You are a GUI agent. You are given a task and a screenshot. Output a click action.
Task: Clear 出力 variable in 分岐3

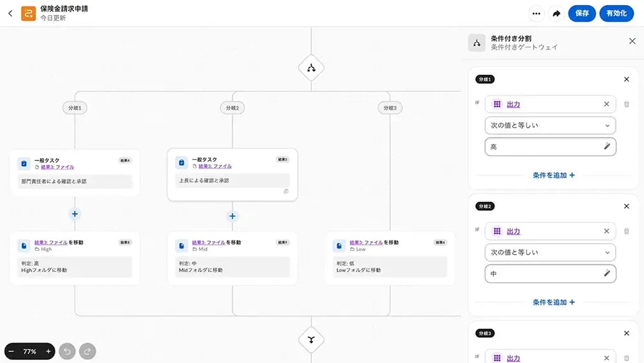(606, 358)
